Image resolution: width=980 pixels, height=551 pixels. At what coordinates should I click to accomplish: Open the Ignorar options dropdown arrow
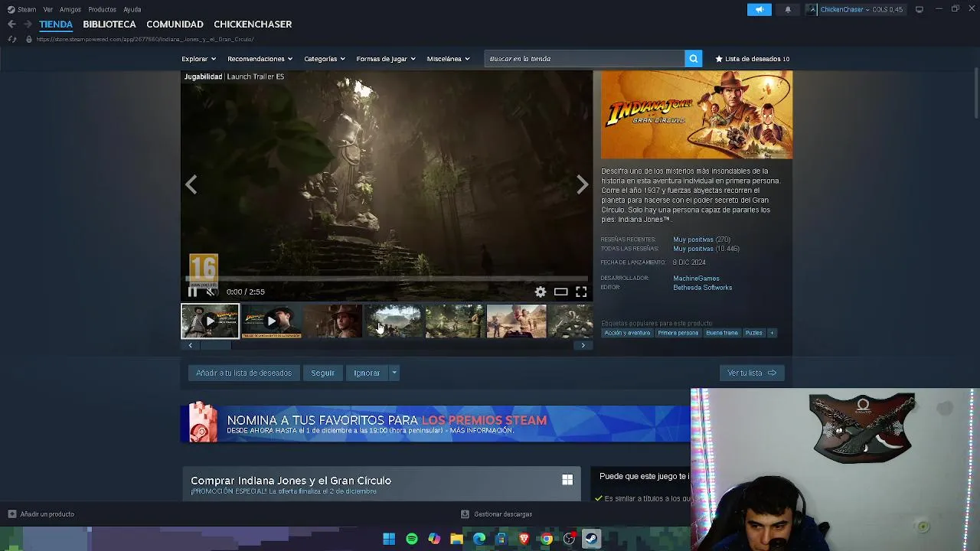(394, 373)
